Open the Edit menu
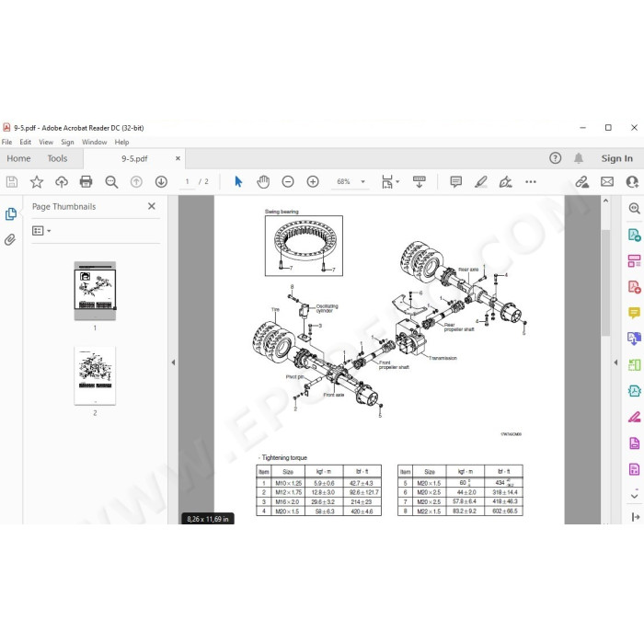The image size is (644, 644). click(x=26, y=142)
